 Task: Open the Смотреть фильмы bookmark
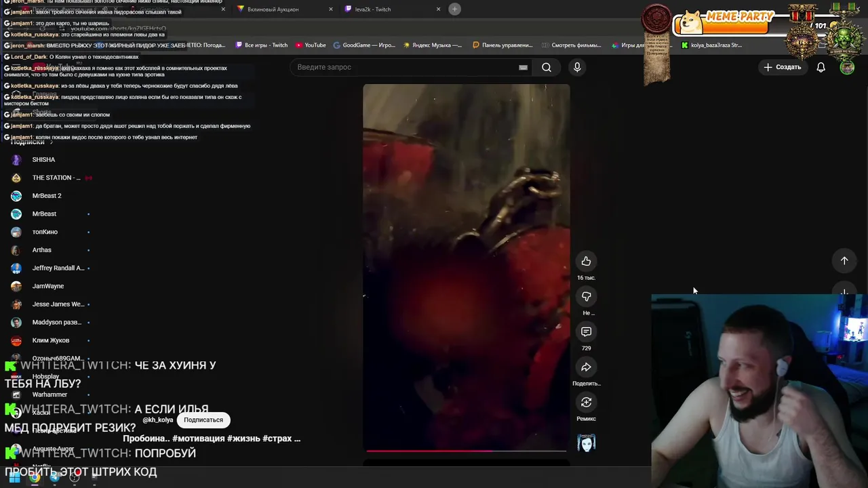(x=572, y=45)
